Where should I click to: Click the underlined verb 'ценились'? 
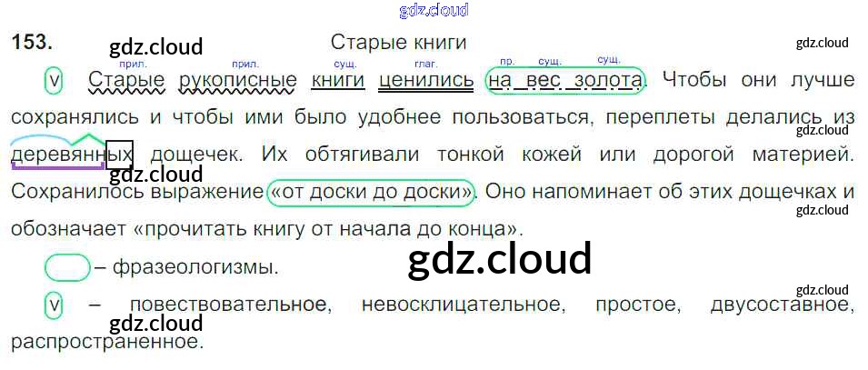[x=426, y=81]
